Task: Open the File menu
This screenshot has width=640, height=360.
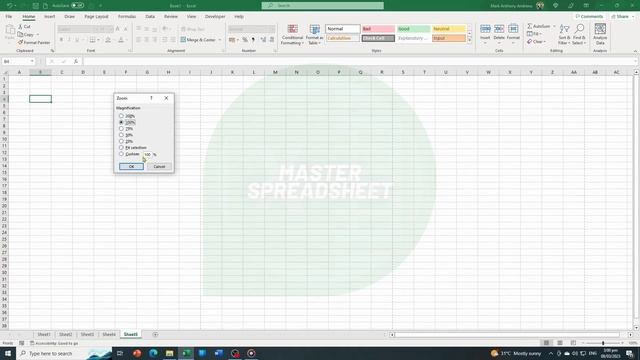Action: (9, 17)
